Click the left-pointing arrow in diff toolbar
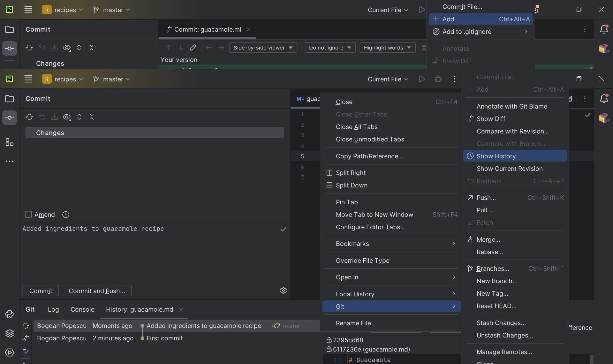 click(x=209, y=48)
